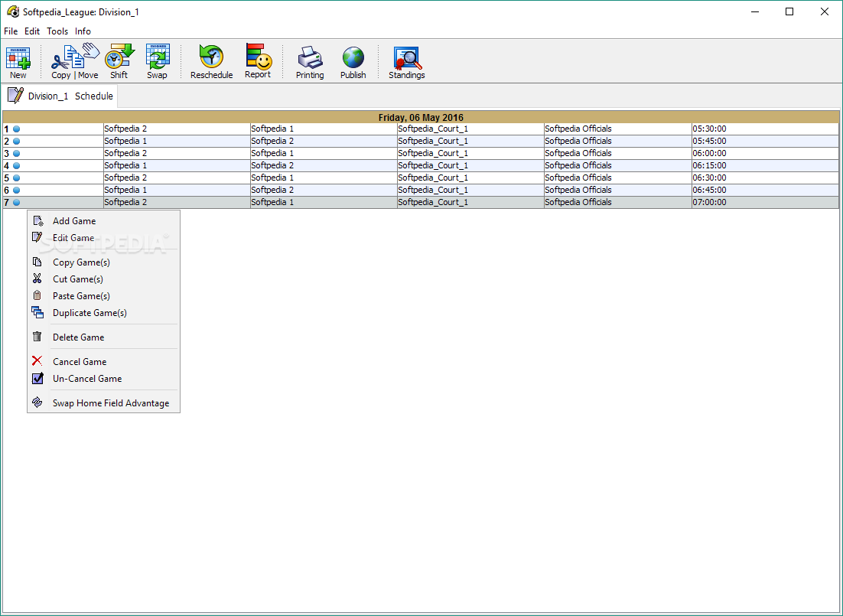
Task: Select the 07:00:00 time cell
Action: click(x=765, y=202)
